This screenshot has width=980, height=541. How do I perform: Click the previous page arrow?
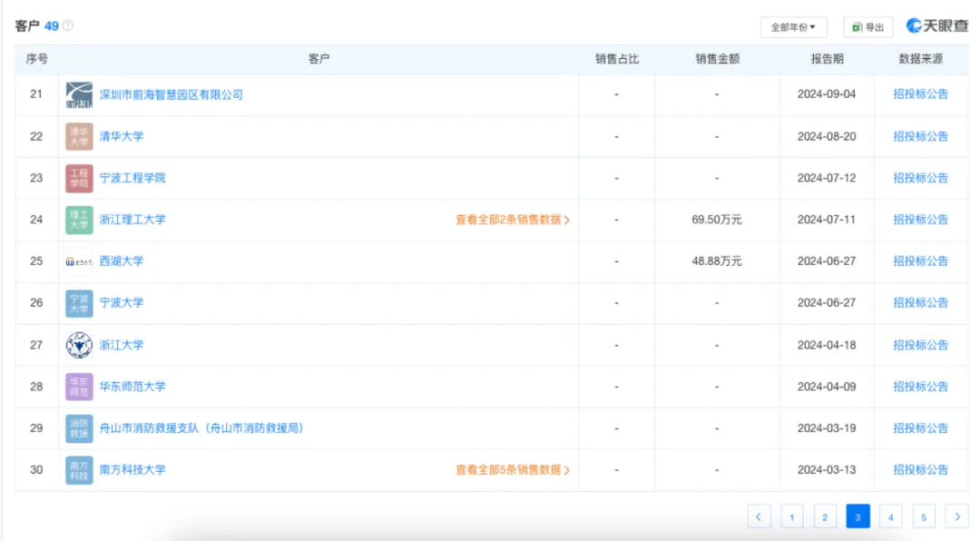click(x=759, y=515)
